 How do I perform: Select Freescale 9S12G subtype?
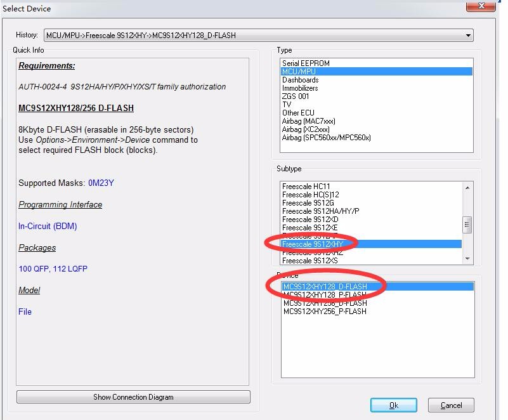pyautogui.click(x=371, y=203)
